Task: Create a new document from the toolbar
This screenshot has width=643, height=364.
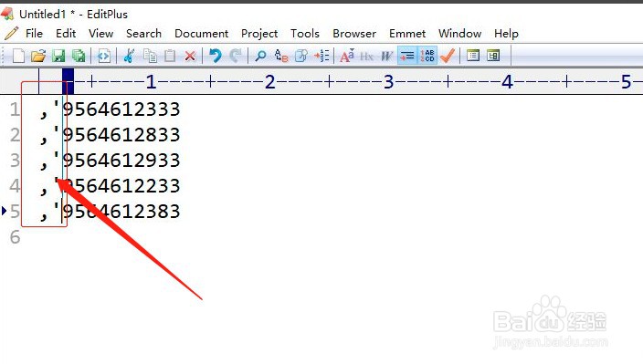Action: tap(18, 56)
